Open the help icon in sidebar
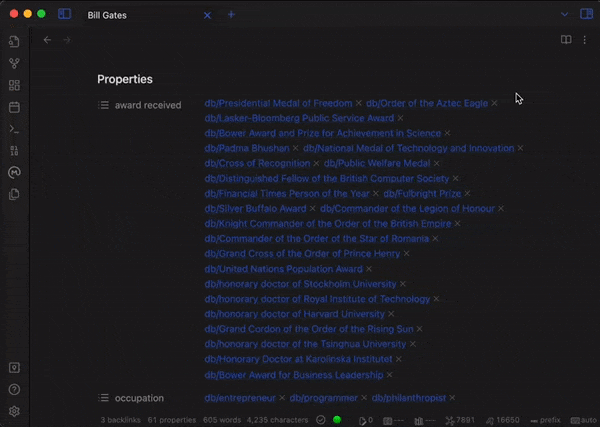Viewport: 600px width, 427px height. 14,390
